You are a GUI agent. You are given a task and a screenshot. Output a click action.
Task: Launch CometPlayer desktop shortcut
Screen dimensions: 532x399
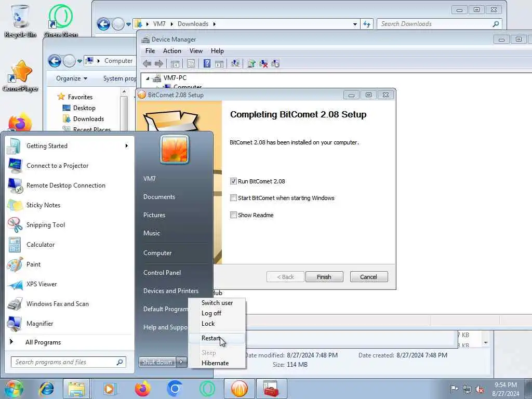(20, 76)
